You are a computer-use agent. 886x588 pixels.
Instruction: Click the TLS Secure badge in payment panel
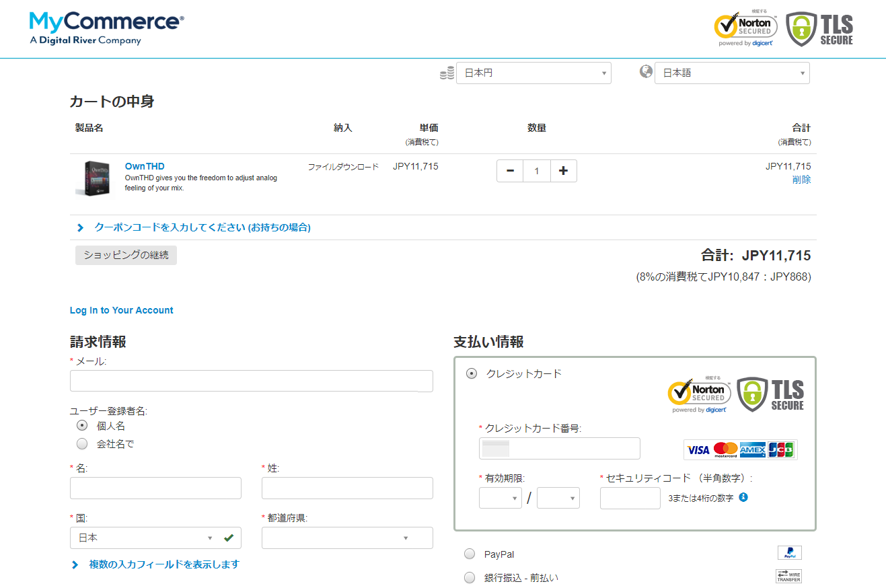pyautogui.click(x=771, y=394)
